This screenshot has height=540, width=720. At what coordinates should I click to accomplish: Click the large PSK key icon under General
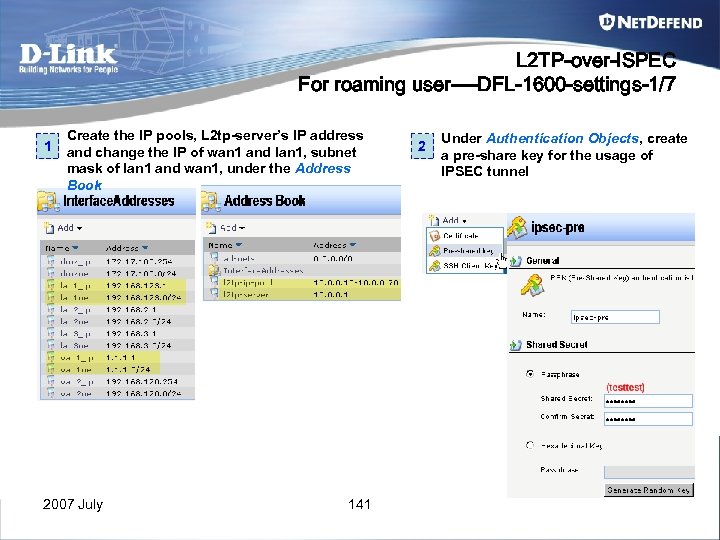[533, 285]
